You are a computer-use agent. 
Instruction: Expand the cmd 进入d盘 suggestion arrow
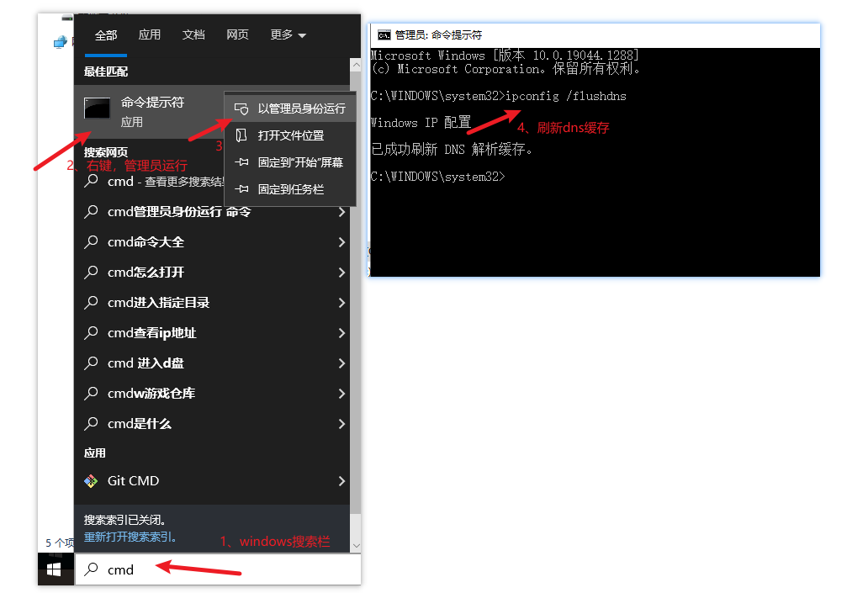tap(341, 363)
